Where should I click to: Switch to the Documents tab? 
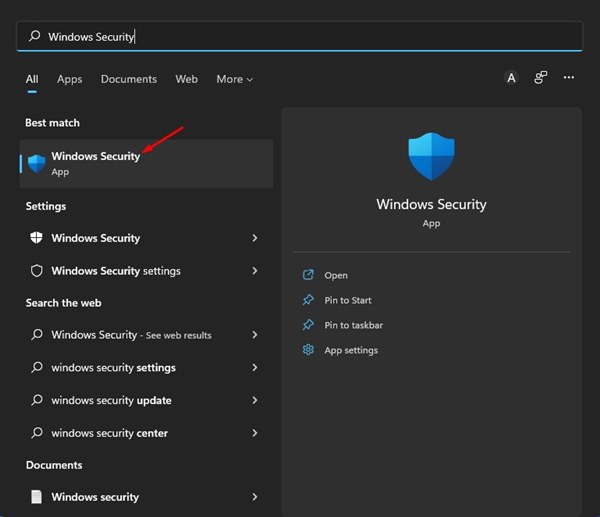(x=128, y=79)
